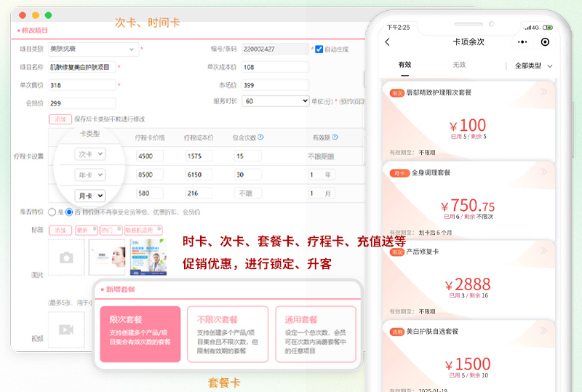Image resolution: width=582 pixels, height=392 pixels.
Task: Open the 项目类别 dropdown showing 美肤抗衰
Action: (x=92, y=49)
